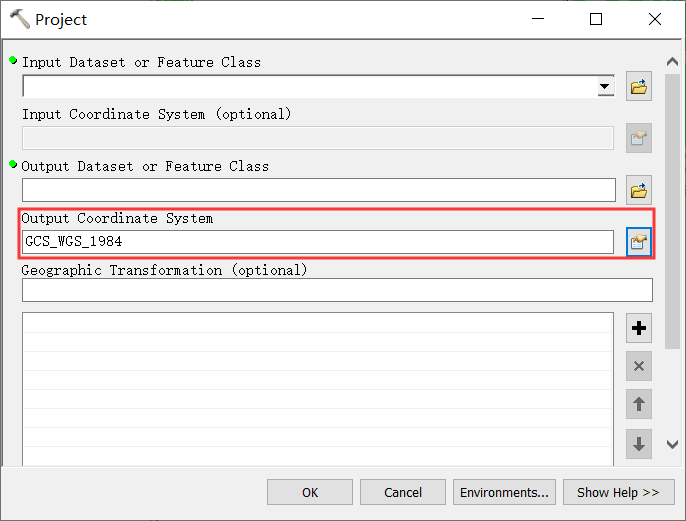Move transformation up arrow icon
The image size is (686, 521).
[639, 404]
